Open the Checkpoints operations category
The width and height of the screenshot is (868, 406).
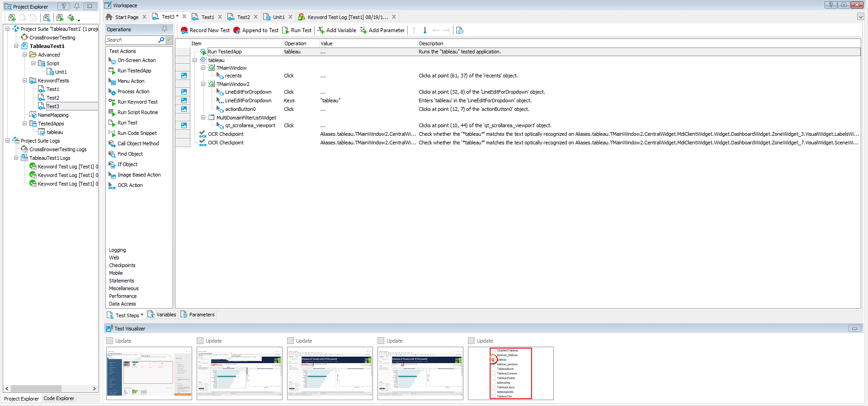coord(122,265)
